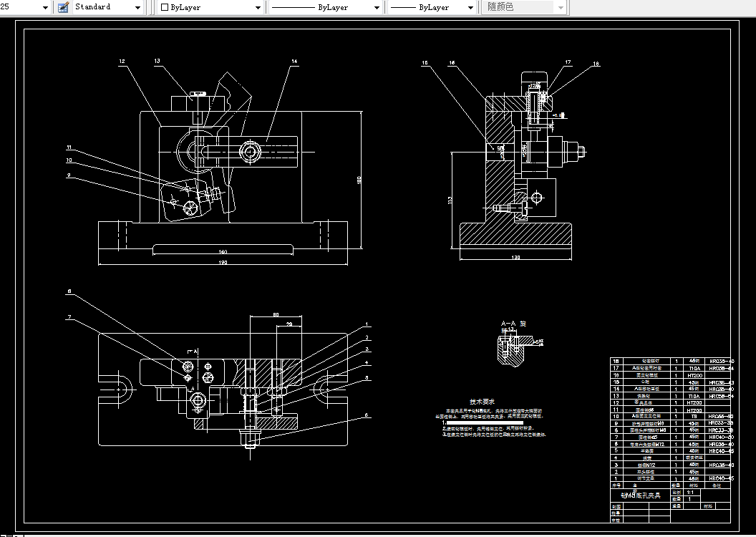
Task: Select the 160 dimension text
Action: click(223, 251)
